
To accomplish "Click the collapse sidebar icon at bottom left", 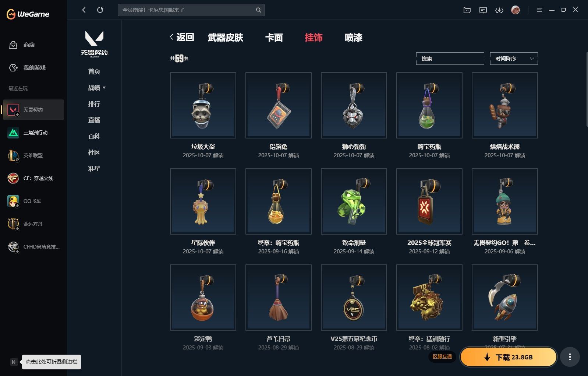I will [x=14, y=362].
